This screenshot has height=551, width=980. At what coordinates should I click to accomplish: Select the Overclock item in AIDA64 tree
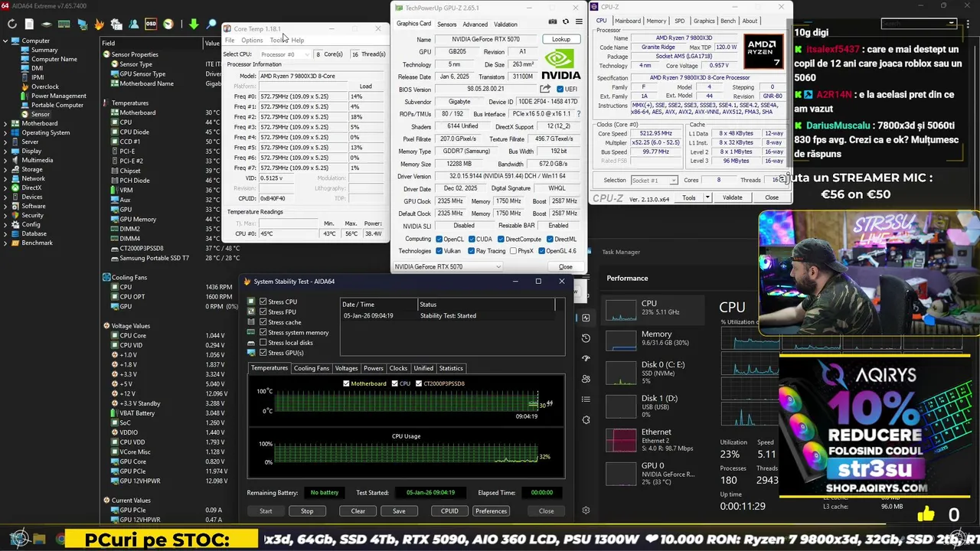(44, 86)
